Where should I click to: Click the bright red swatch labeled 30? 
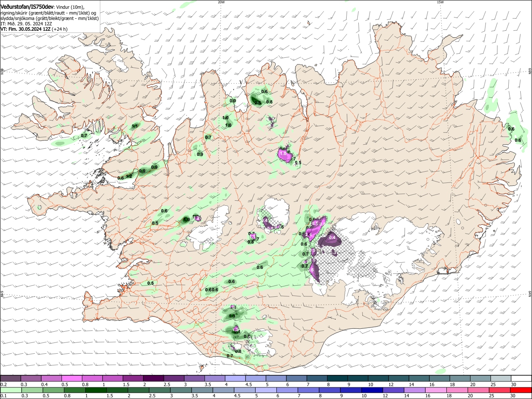pos(521,390)
